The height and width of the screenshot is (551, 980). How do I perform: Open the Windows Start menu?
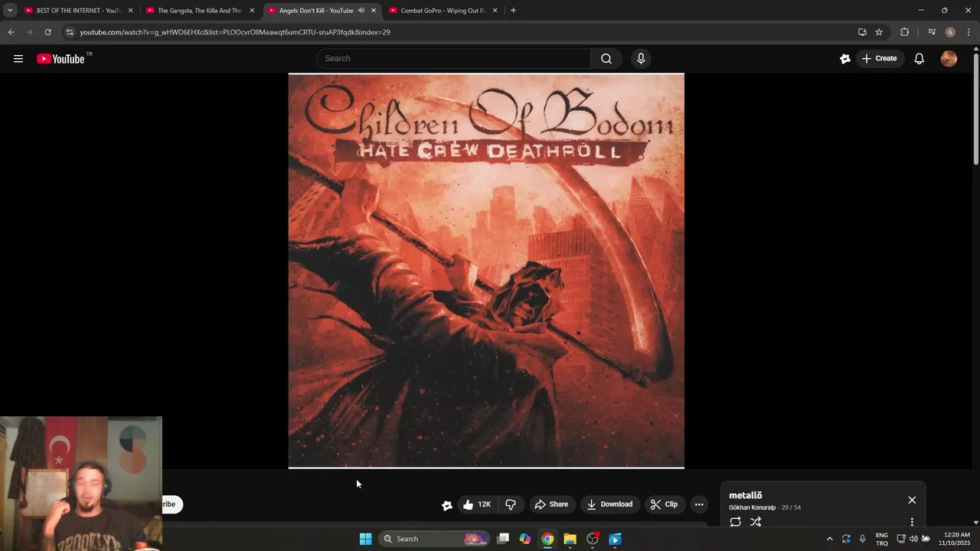click(366, 539)
